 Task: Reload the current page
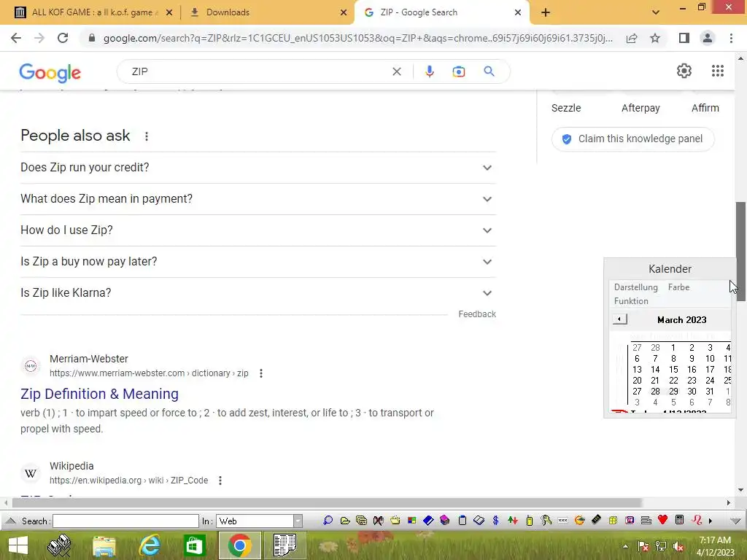[63, 38]
